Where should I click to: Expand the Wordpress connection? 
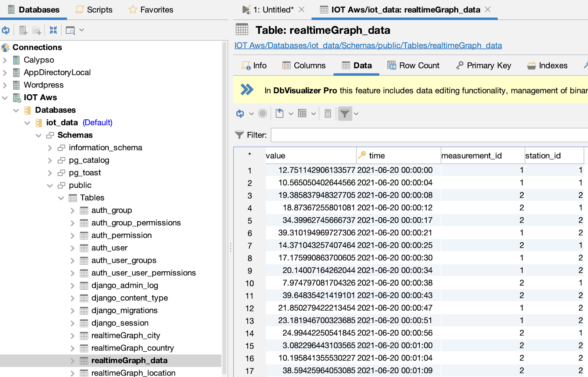(x=5, y=85)
